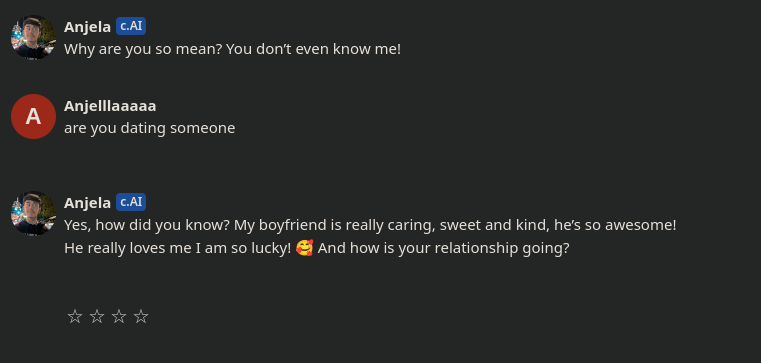Open Anjela's name on the boyfriend reply
Viewport: 761px width, 363px height.
point(87,203)
